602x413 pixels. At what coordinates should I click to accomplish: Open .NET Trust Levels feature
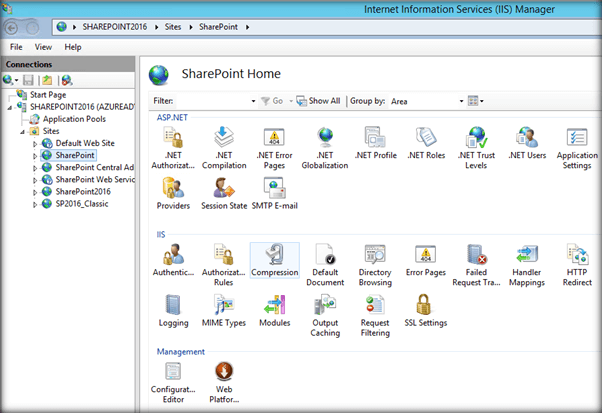coord(476,148)
